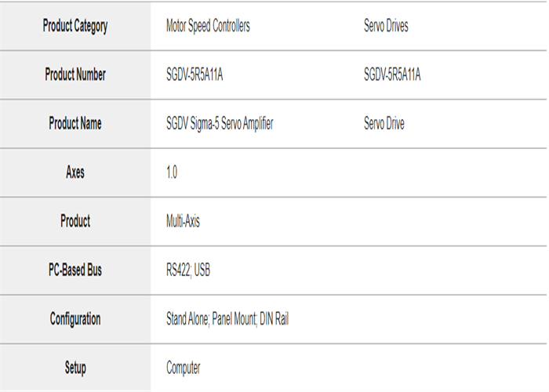This screenshot has width=549, height=392.
Task: Select the RS422; USB value
Action: pyautogui.click(x=188, y=270)
